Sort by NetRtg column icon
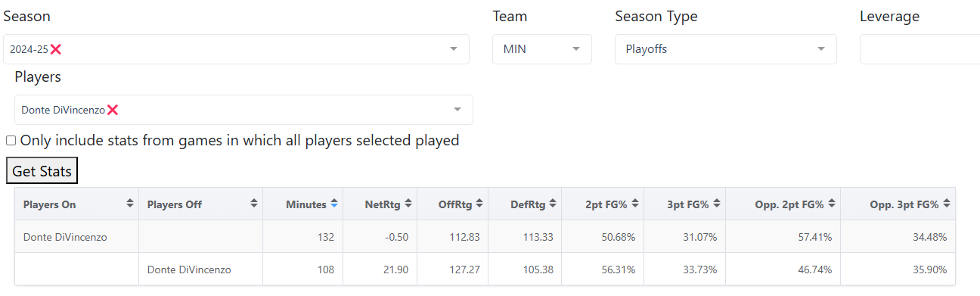 (408, 204)
